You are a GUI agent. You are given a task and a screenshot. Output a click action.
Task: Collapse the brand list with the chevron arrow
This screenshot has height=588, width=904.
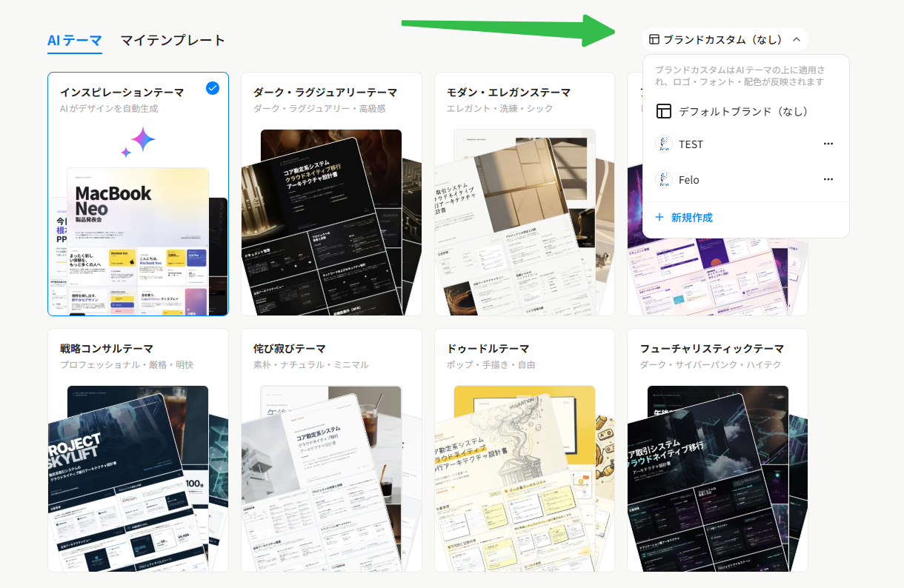point(797,39)
